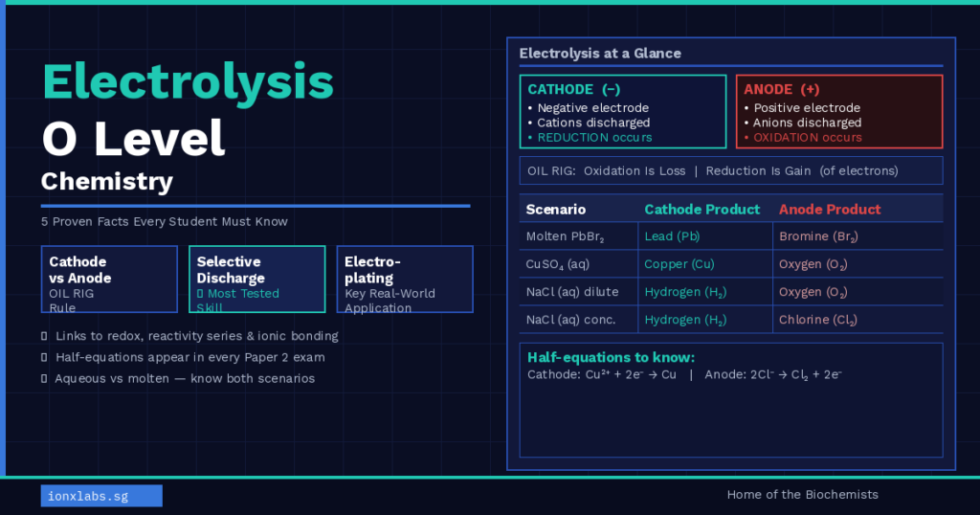The height and width of the screenshot is (515, 980).
Task: Click the ionxlabs.sg website link
Action: click(x=101, y=496)
